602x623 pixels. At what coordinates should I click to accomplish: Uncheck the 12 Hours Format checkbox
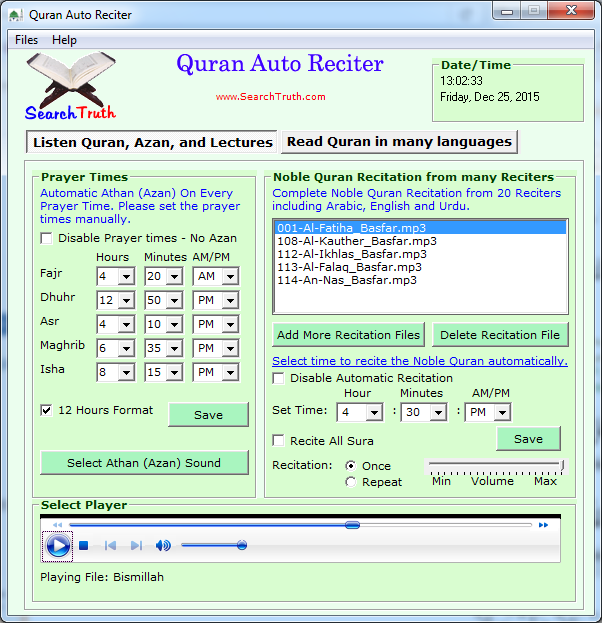(46, 410)
